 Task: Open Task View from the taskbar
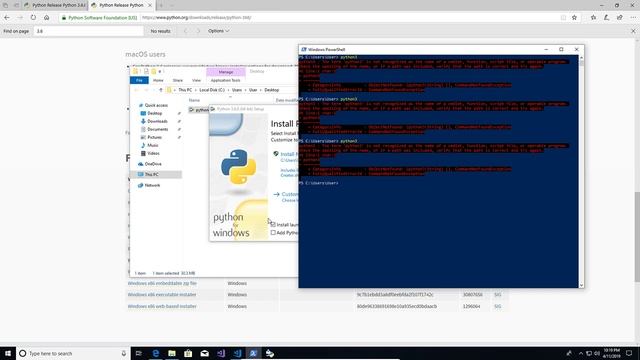tap(139, 353)
